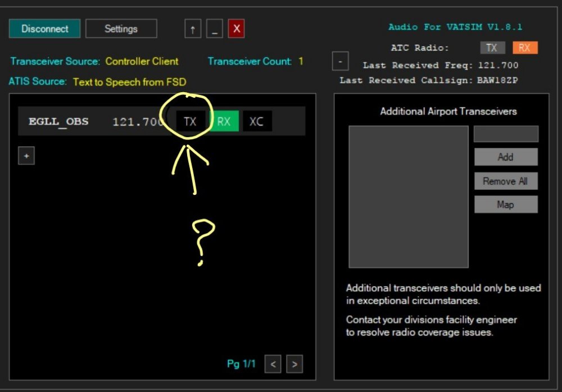Open the transceiver Map
The width and height of the screenshot is (562, 392).
(506, 204)
